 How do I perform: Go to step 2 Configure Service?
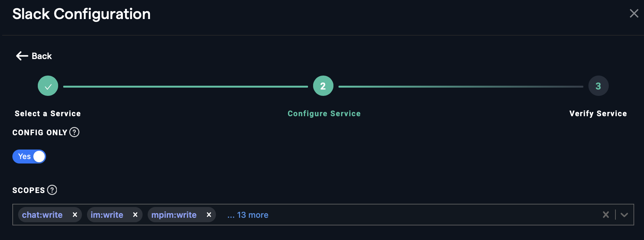pos(323,86)
